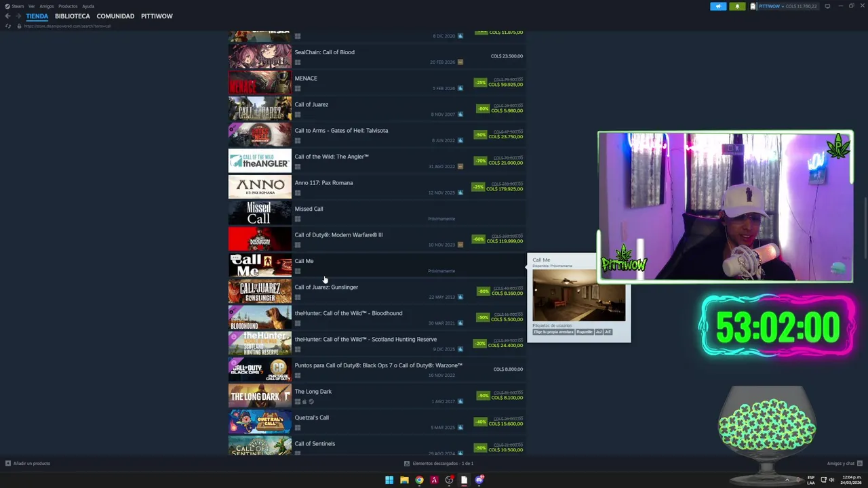Open the Productos menu

click(68, 6)
